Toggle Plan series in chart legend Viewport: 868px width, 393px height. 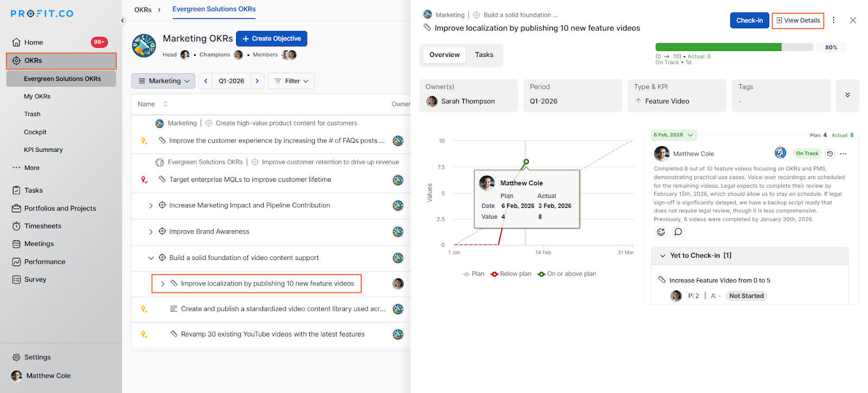click(x=473, y=274)
